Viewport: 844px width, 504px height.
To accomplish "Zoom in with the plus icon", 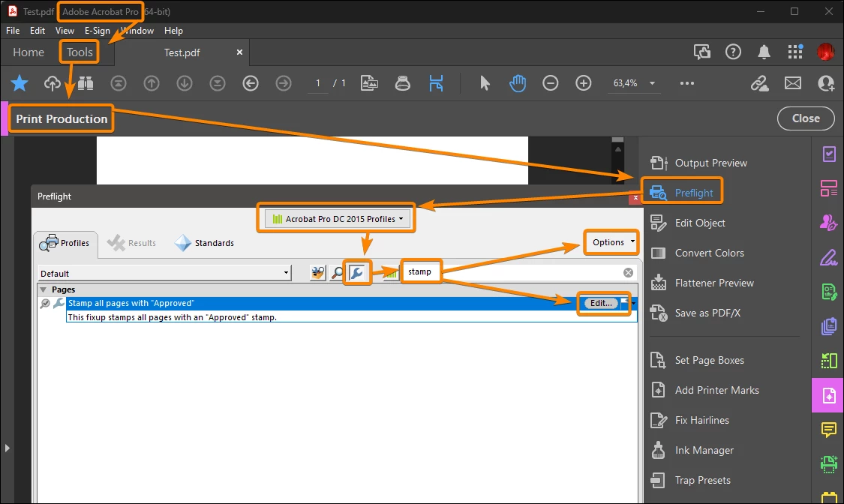I will point(584,83).
